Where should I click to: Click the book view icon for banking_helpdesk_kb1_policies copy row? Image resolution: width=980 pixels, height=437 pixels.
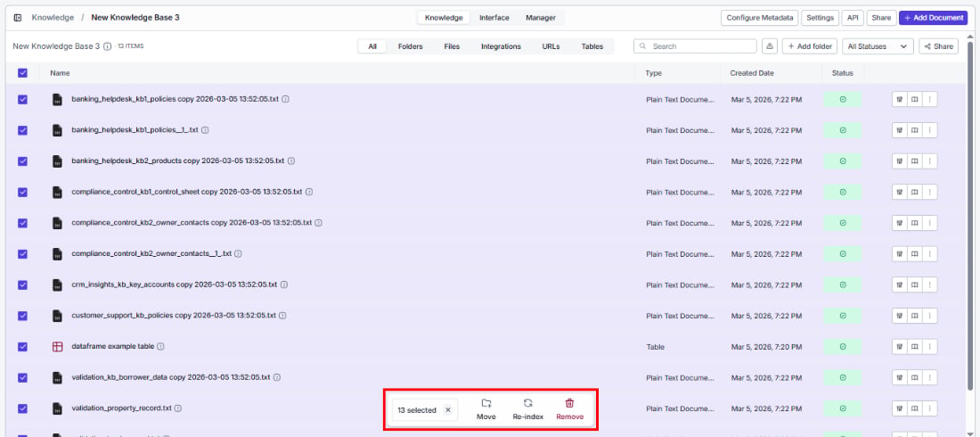[914, 100]
